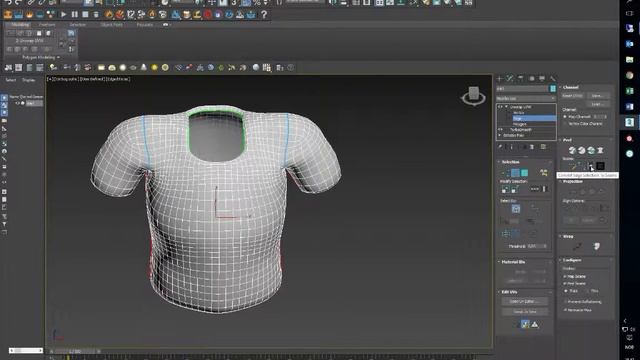Click the pin stack icon under the modifier stack
Image resolution: width=640 pixels, height=360 pixels.
coord(500,147)
